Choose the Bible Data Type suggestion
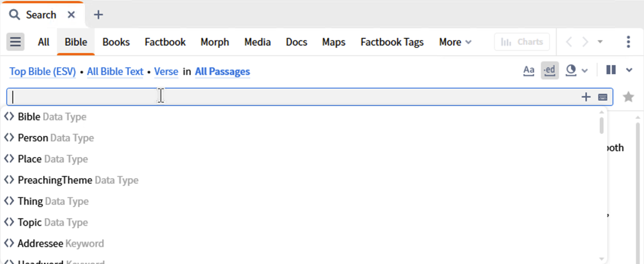This screenshot has width=644, height=264. coord(300,117)
